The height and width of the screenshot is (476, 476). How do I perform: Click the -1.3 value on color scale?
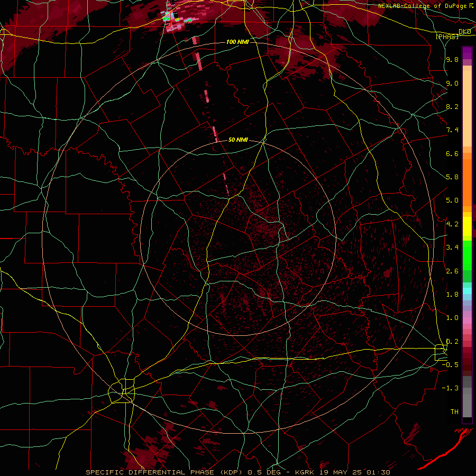pos(450,388)
